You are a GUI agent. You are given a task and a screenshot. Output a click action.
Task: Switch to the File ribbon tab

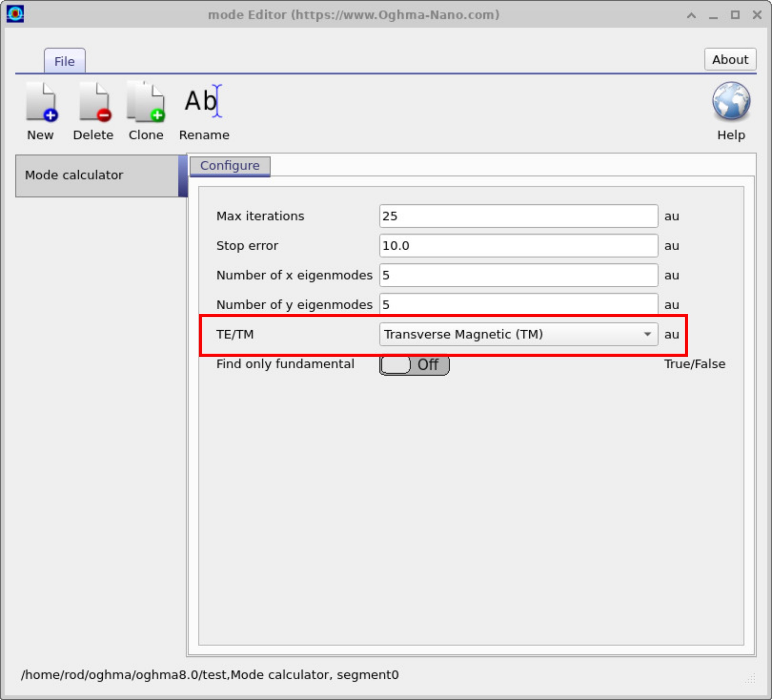tap(64, 61)
